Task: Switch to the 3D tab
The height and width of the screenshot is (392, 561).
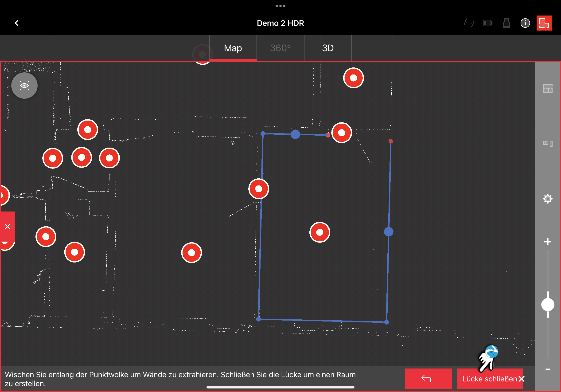Action: (x=328, y=48)
